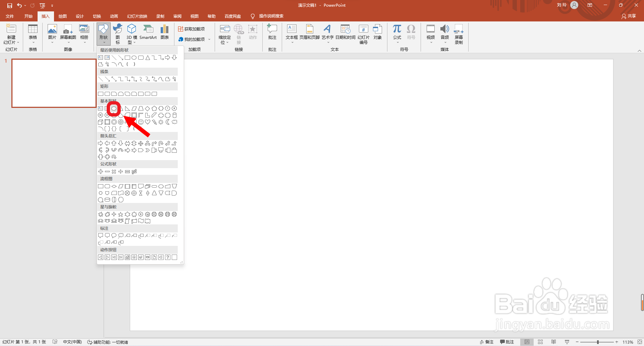Viewport: 644px width, 346px height.
Task: Switch to Reading view
Action: click(554, 342)
